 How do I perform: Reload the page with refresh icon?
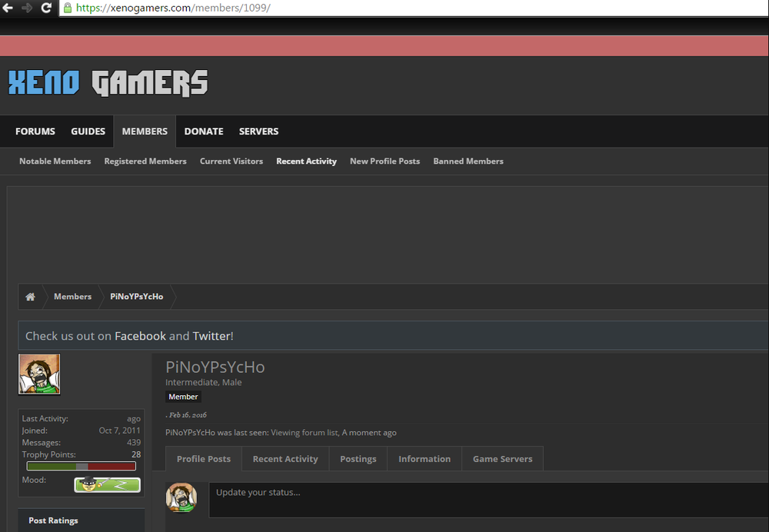pyautogui.click(x=46, y=8)
